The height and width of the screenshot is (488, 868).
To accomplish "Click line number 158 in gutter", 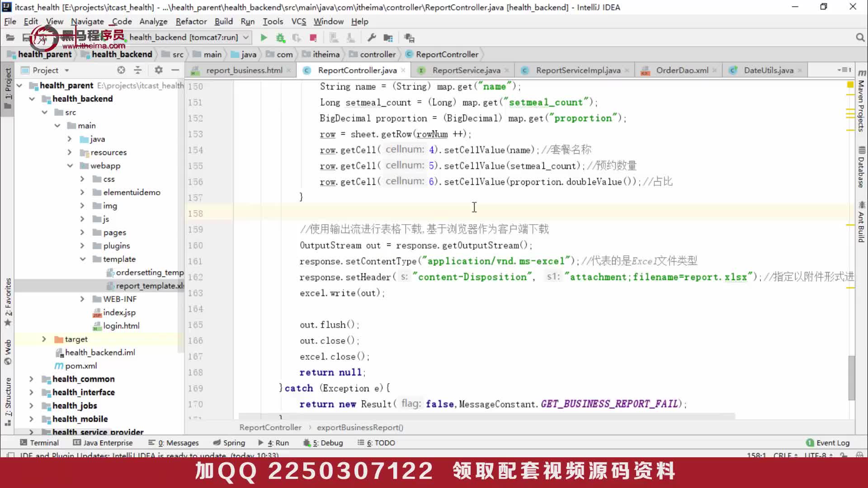I will [x=195, y=214].
